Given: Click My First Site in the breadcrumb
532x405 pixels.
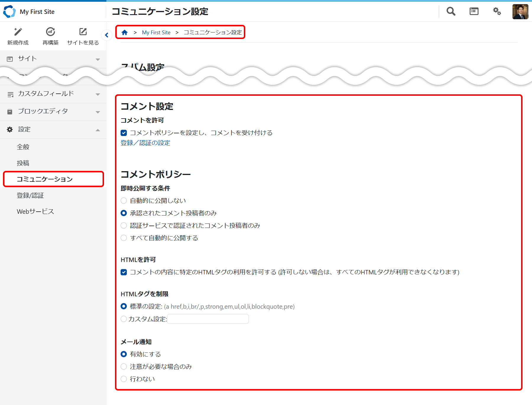Looking at the screenshot, I should [x=156, y=32].
